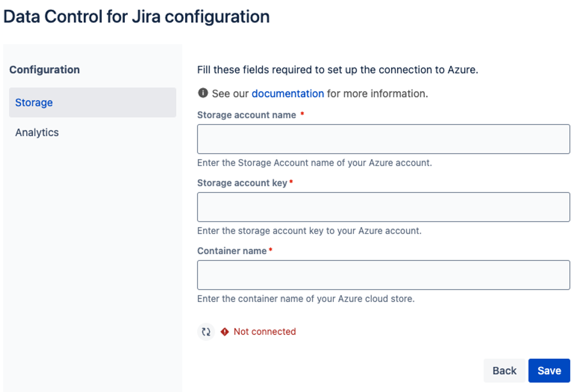
Task: Click the Container name label
Action: click(232, 251)
